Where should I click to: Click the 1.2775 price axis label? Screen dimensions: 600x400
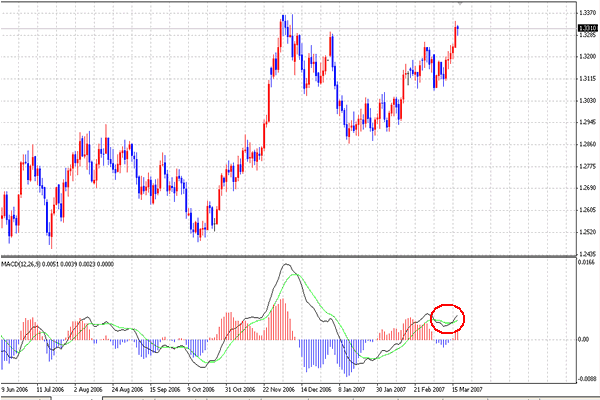[x=587, y=167]
